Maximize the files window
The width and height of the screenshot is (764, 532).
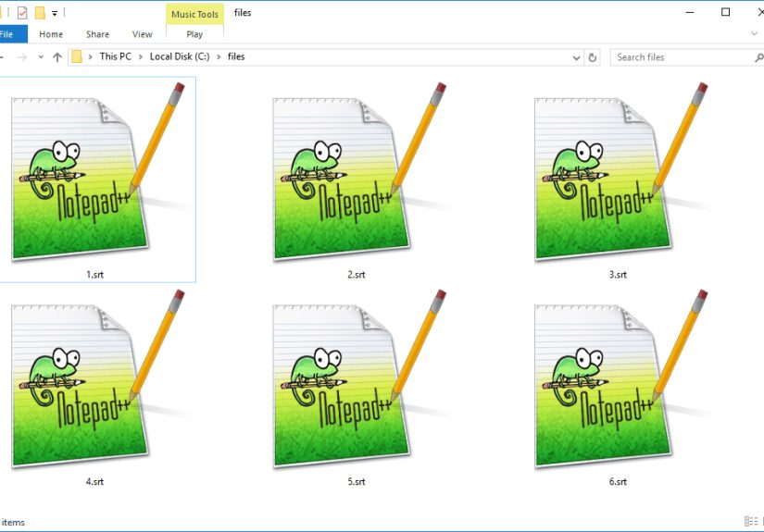pos(725,12)
